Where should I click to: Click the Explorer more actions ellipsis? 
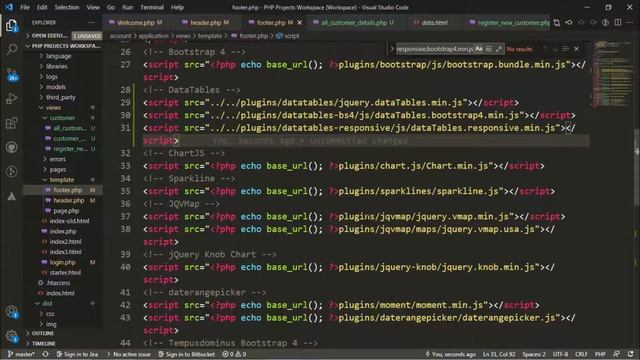tap(91, 22)
